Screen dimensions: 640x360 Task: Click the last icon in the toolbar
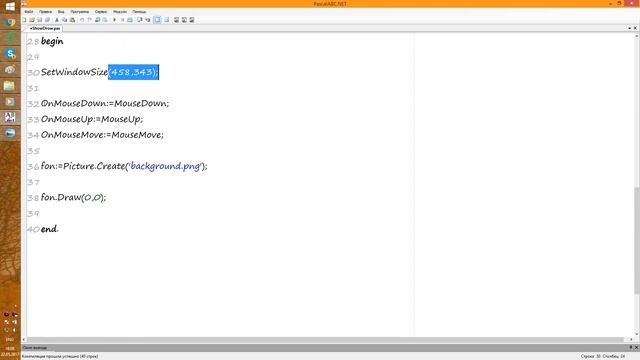[x=192, y=20]
